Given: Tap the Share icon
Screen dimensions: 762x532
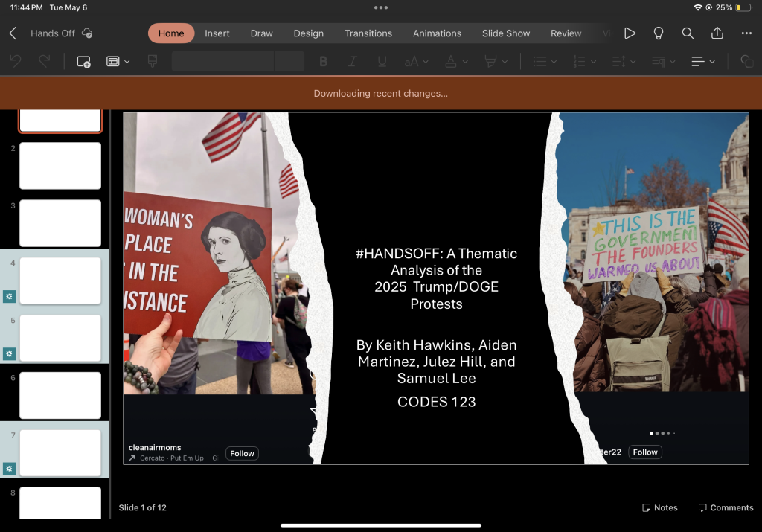Looking at the screenshot, I should pos(717,33).
